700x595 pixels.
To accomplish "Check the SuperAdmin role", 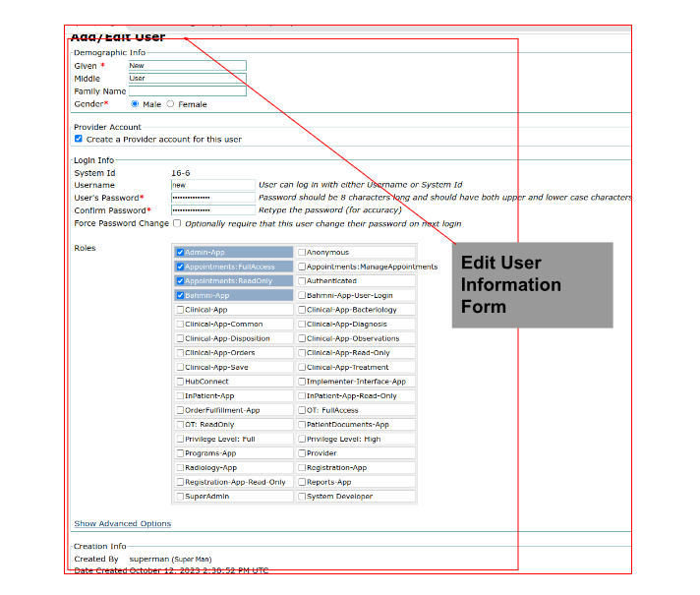I will tap(180, 497).
